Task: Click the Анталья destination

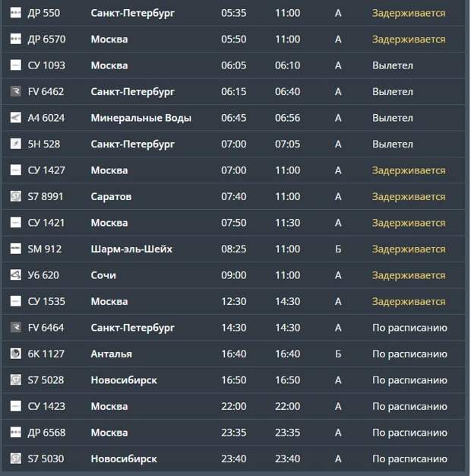Action: 111,354
